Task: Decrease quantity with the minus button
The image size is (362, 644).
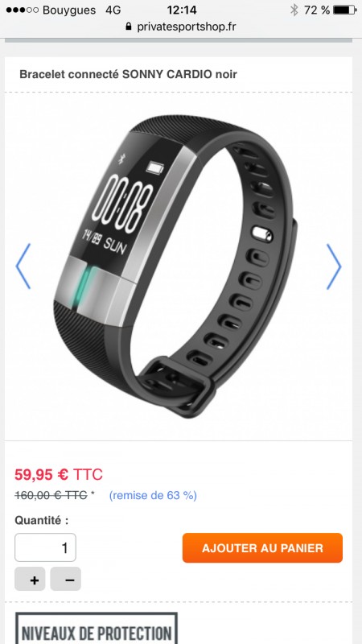Action: pyautogui.click(x=66, y=580)
